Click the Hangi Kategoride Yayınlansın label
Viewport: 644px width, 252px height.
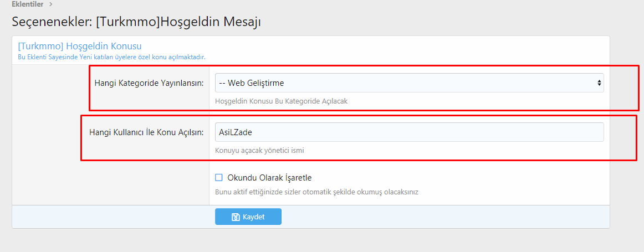(149, 83)
